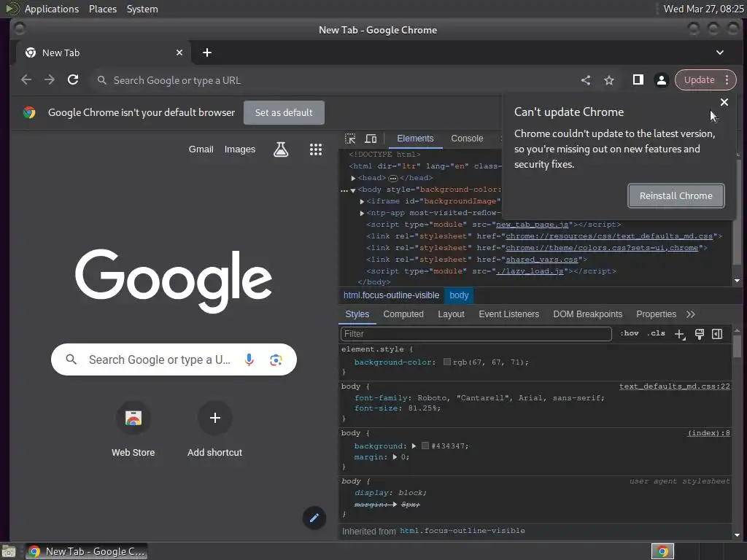Open the new_tab_page.js script link
The image size is (747, 560).
532,225
